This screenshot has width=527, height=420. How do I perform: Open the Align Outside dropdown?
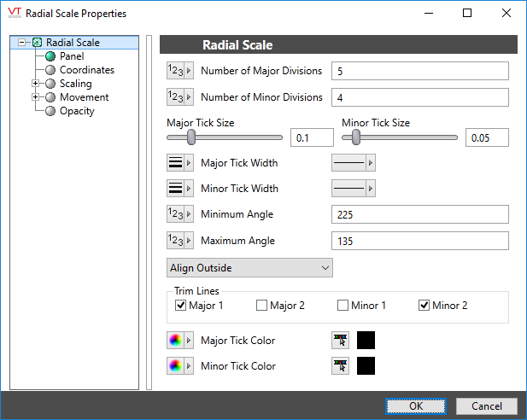pos(249,268)
